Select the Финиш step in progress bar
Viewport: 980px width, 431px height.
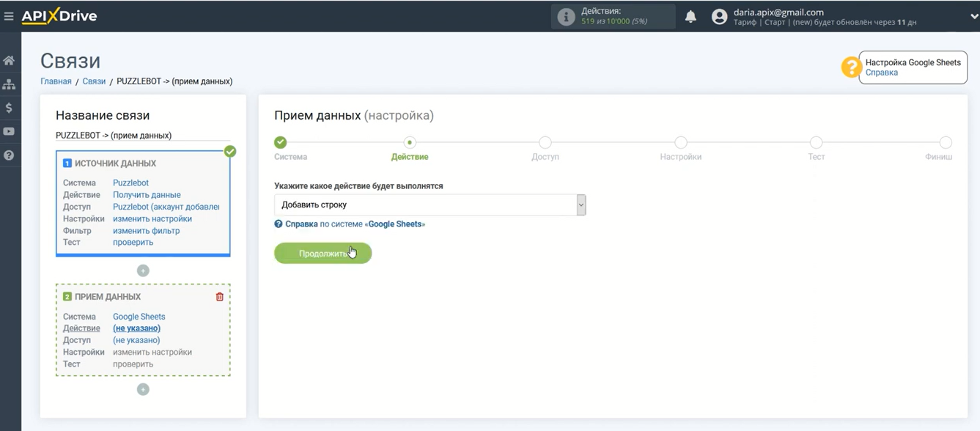pos(946,142)
